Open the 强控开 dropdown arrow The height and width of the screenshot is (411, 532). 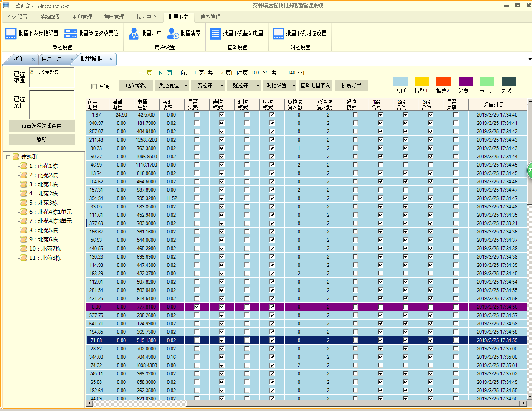(258, 86)
